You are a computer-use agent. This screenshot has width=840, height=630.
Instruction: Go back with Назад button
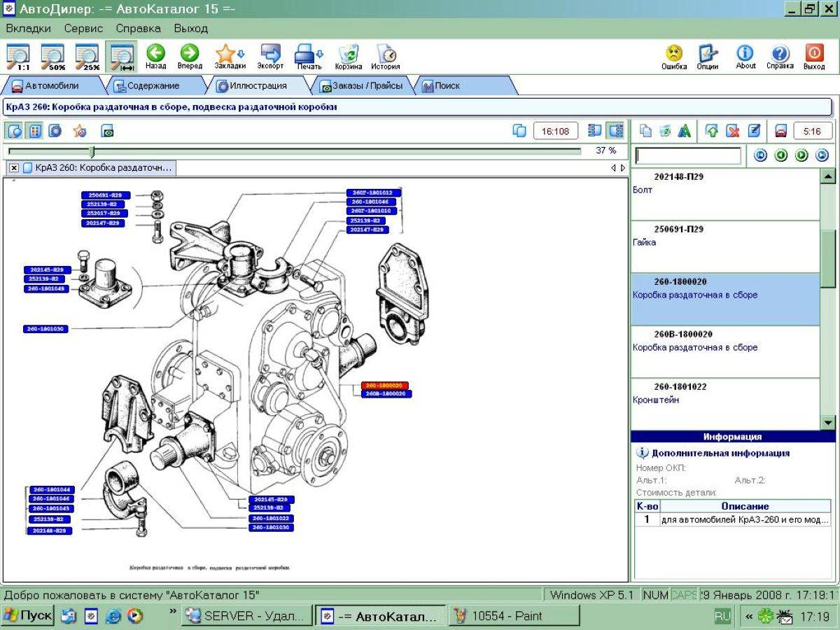coord(155,57)
